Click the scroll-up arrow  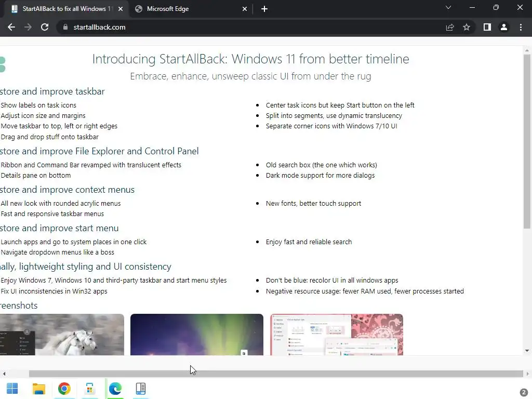click(x=527, y=50)
